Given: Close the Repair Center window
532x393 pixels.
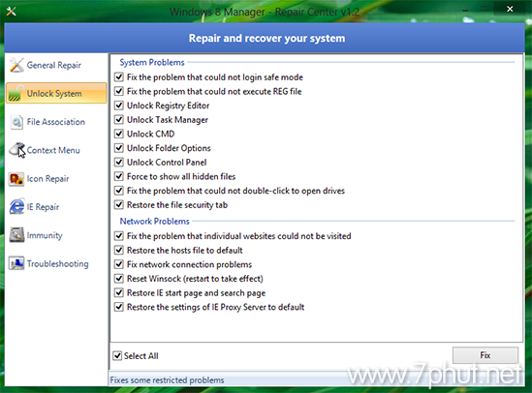Looking at the screenshot, I should 510,9.
